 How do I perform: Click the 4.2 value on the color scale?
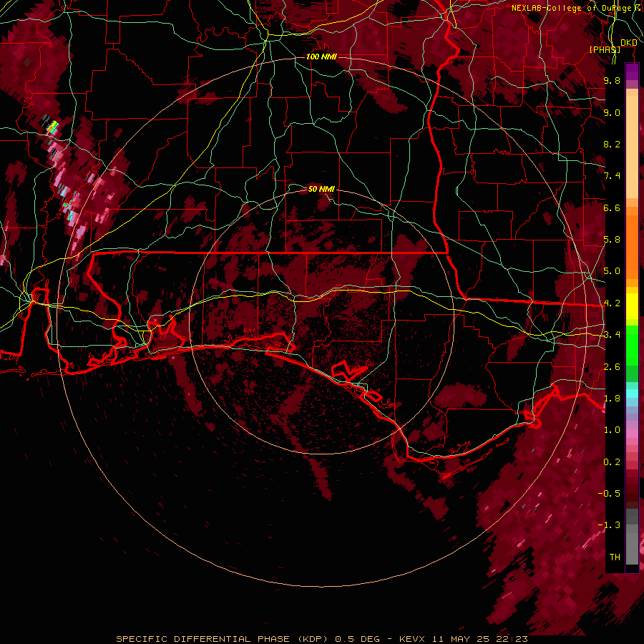612,303
